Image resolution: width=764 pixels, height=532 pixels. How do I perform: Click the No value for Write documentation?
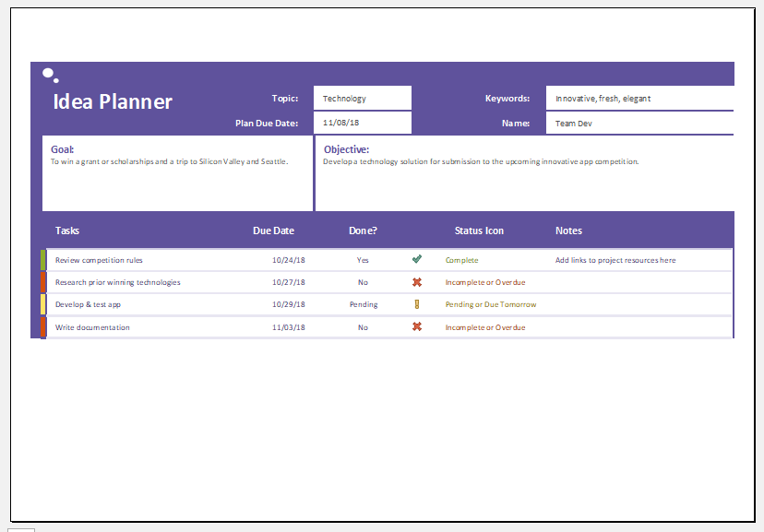pyautogui.click(x=363, y=327)
